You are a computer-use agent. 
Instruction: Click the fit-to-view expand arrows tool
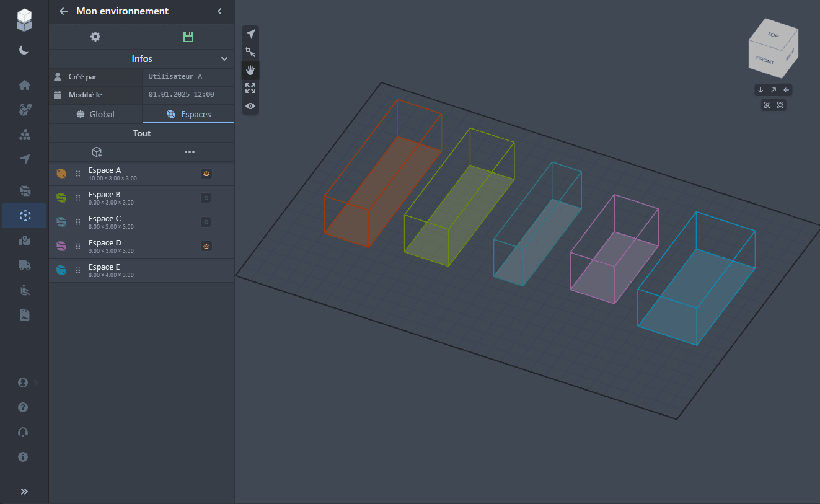[x=250, y=88]
